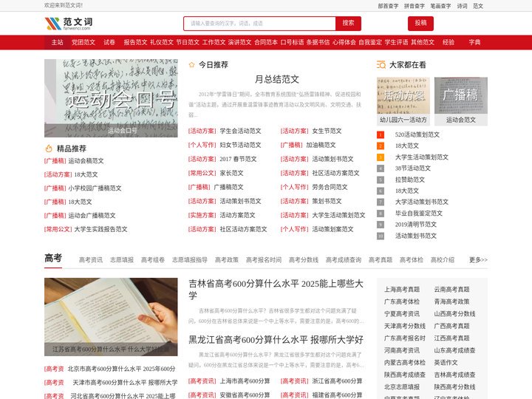Open 学生会活动范文 link
The height and width of the screenshot is (399, 532).
click(x=240, y=131)
